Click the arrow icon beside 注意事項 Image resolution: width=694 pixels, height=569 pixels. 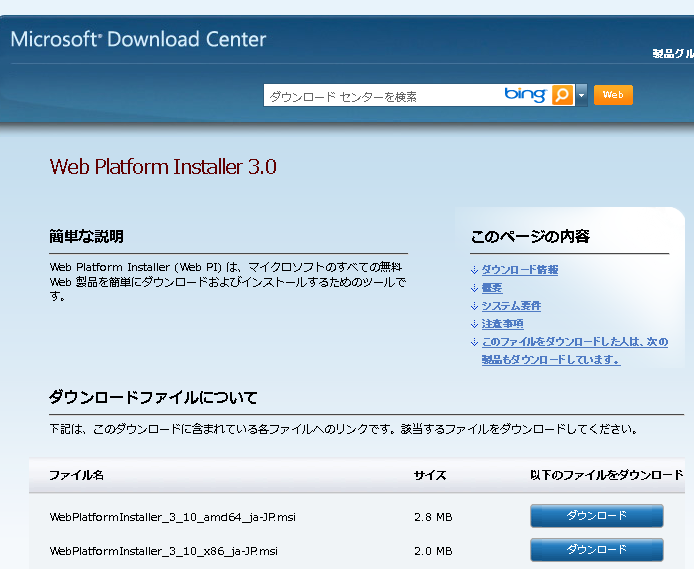474,324
